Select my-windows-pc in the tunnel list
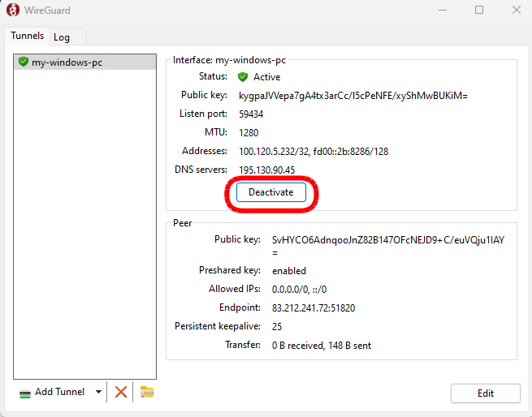532x417 pixels. click(x=67, y=62)
